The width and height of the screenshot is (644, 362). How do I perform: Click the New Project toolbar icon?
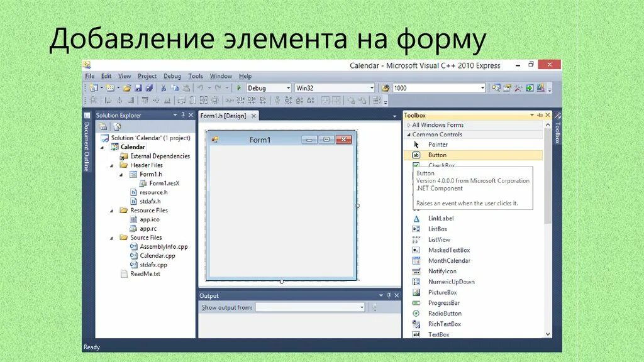(94, 88)
